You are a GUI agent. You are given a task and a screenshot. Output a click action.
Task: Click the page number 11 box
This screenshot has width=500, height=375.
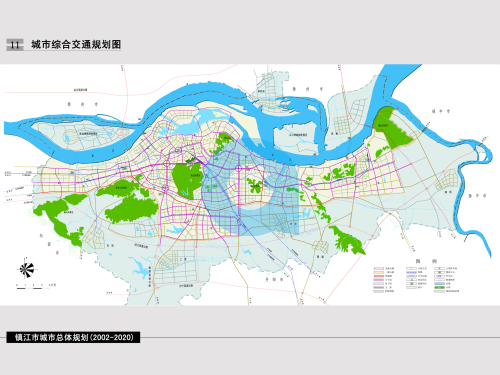point(15,45)
